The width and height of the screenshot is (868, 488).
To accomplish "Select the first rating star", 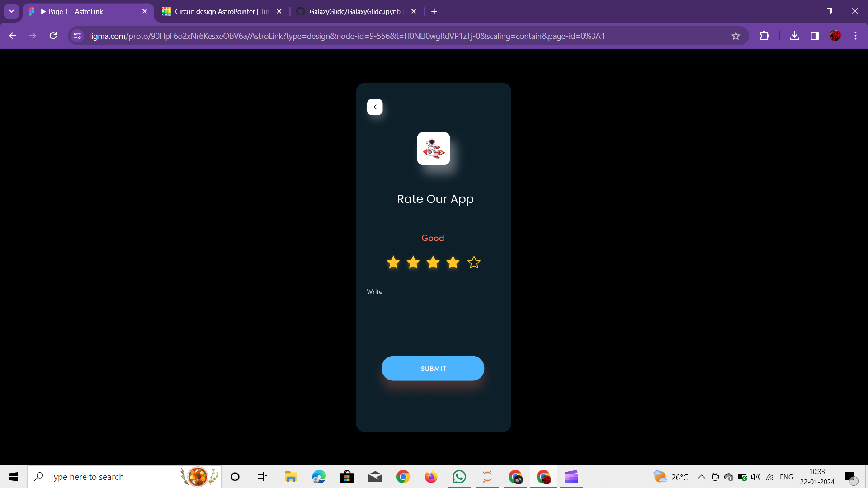I will [x=393, y=262].
